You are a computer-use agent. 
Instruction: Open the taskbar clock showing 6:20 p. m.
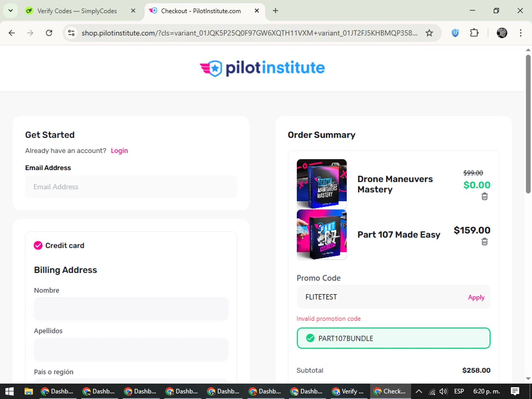click(x=486, y=391)
